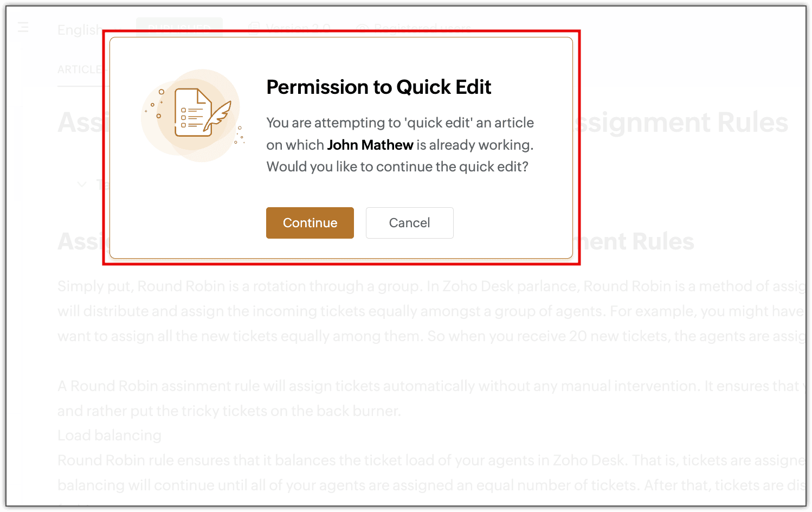Click the Simply put, Round Robin paragraph
Image resolution: width=812 pixels, height=512 pixels.
point(431,311)
